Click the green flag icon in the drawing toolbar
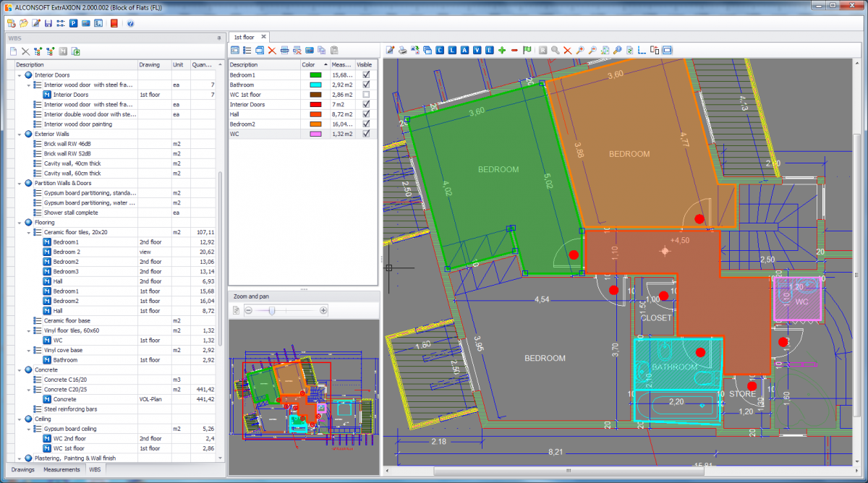This screenshot has height=483, width=868. click(527, 50)
